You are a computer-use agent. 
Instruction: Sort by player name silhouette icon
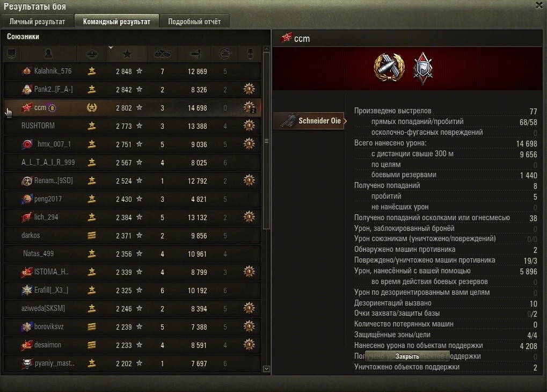[x=48, y=54]
